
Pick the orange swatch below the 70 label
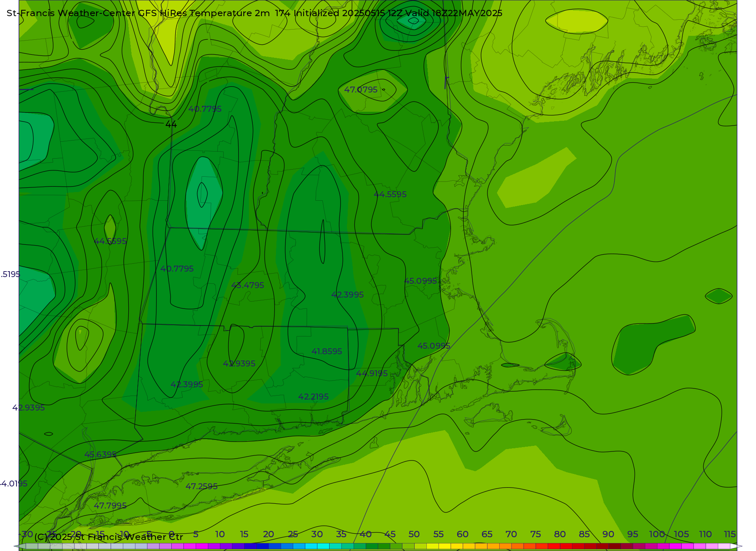click(x=517, y=546)
